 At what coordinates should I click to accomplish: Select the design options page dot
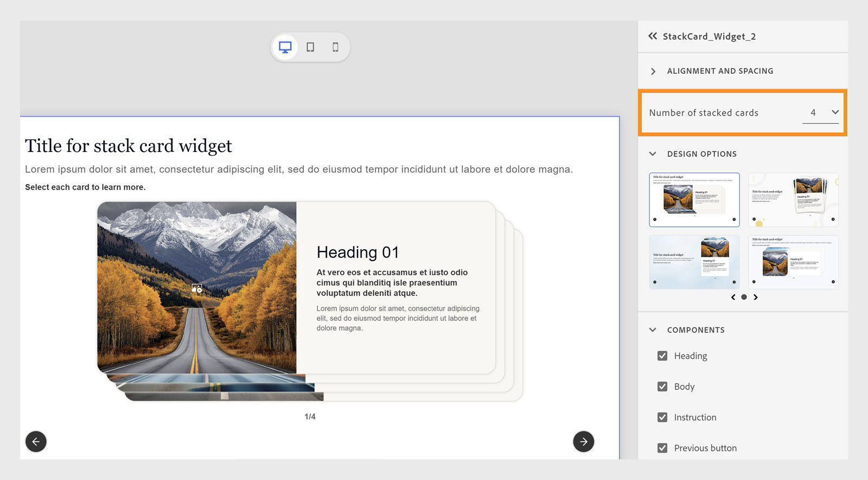744,297
